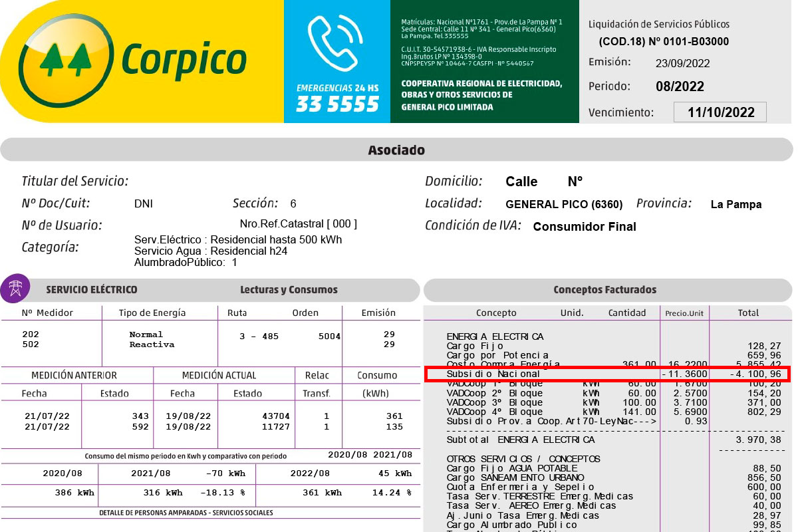Click previous reading 343
The width and height of the screenshot is (798, 532).
pos(140,416)
